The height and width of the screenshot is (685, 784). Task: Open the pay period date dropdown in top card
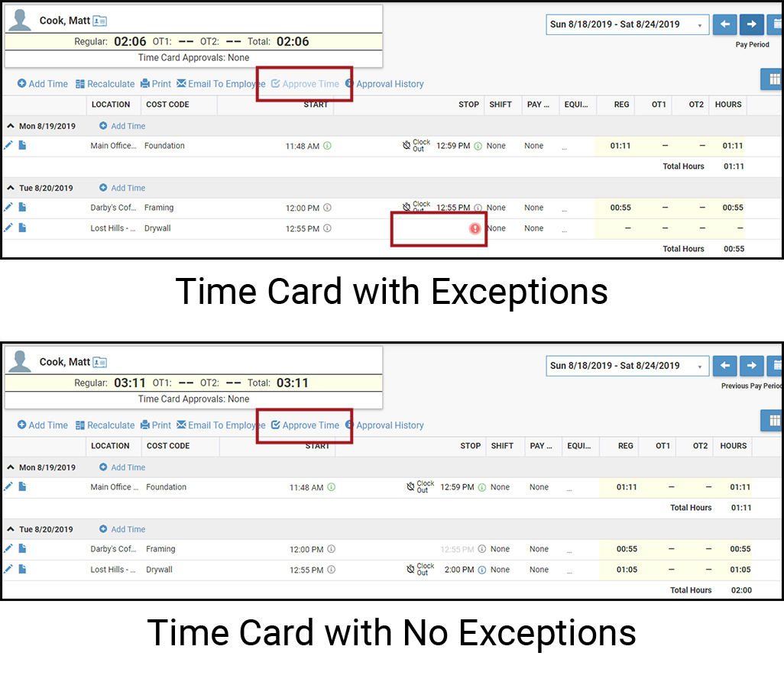pyautogui.click(x=627, y=24)
